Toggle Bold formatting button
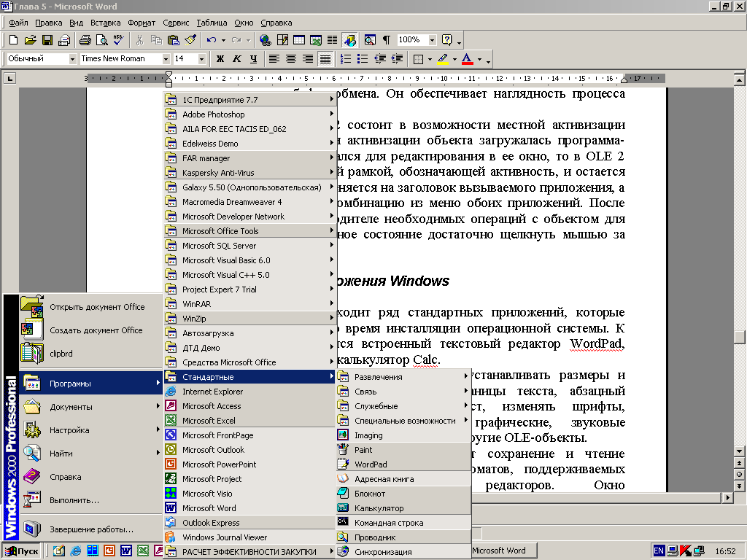Viewport: 747px width, 560px height. [220, 58]
